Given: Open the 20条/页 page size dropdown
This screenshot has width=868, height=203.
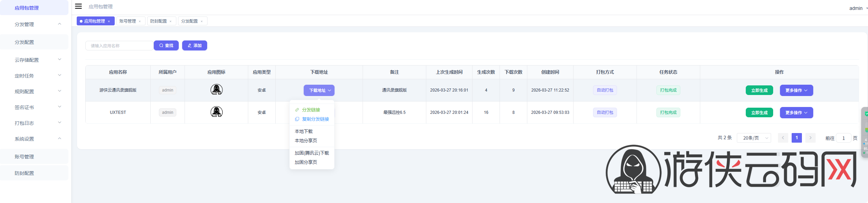Looking at the screenshot, I should click(754, 138).
